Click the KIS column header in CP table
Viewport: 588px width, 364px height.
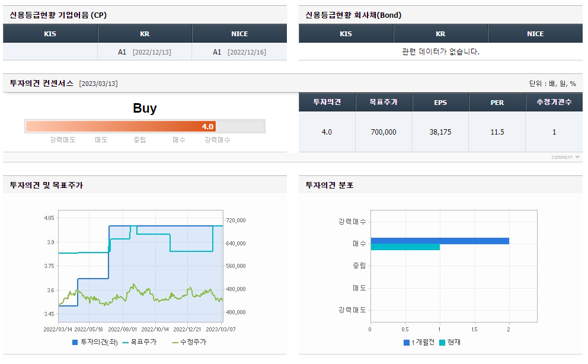click(x=50, y=34)
